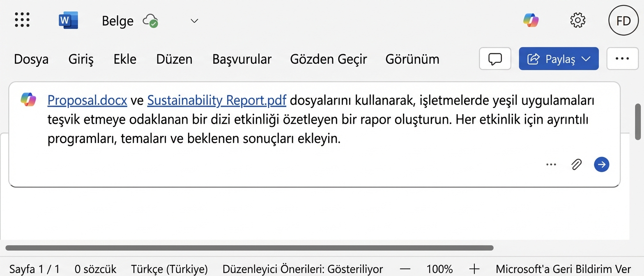
Task: Decrease zoom with the minus control
Action: 405,269
